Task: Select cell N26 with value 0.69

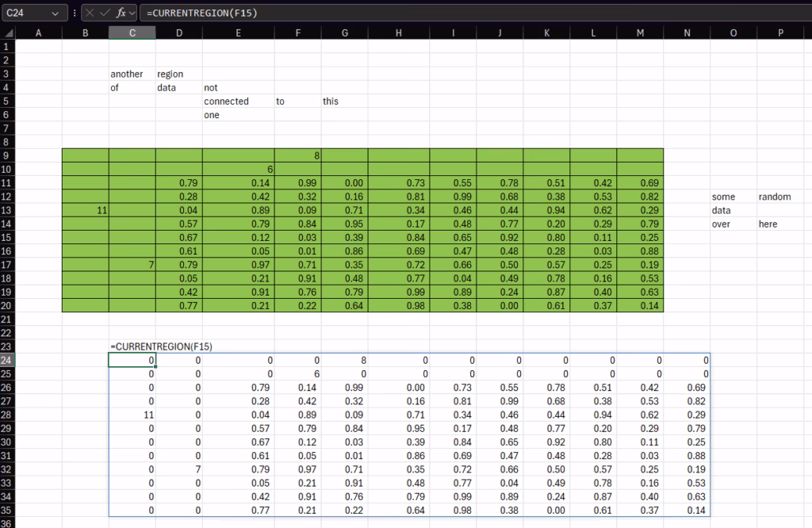Action: [687, 388]
